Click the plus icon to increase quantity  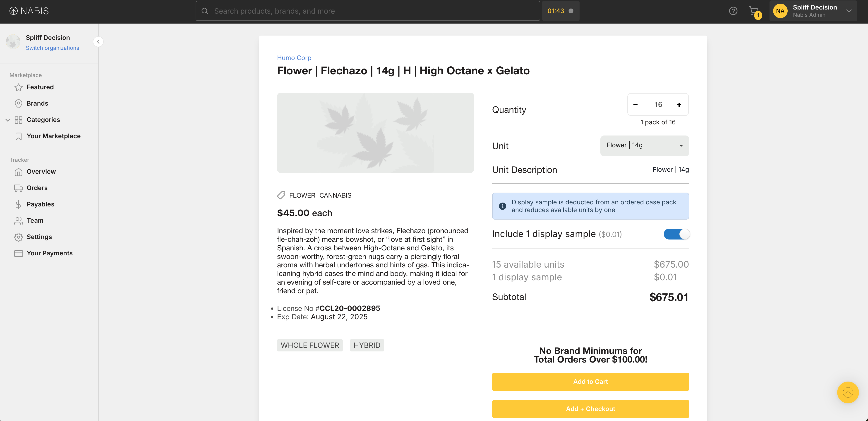tap(679, 105)
